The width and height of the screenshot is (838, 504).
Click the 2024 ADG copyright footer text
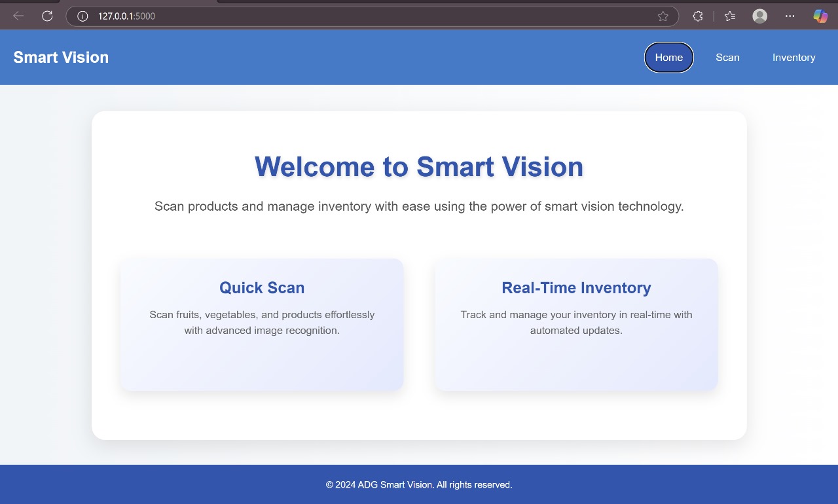coord(419,485)
